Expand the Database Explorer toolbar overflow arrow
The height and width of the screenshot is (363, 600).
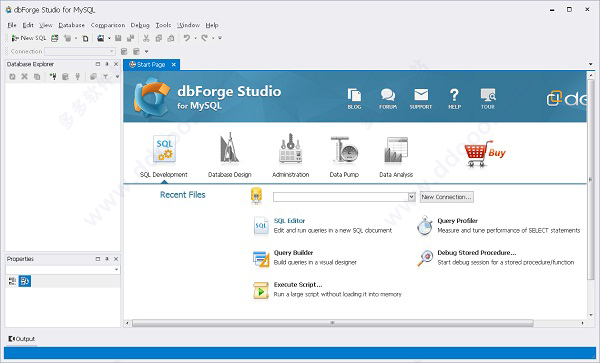tap(117, 77)
